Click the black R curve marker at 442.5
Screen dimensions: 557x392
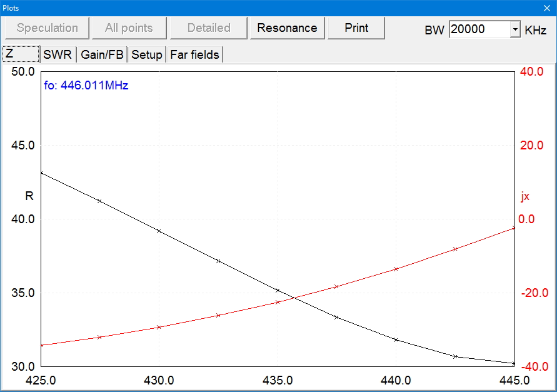click(455, 356)
